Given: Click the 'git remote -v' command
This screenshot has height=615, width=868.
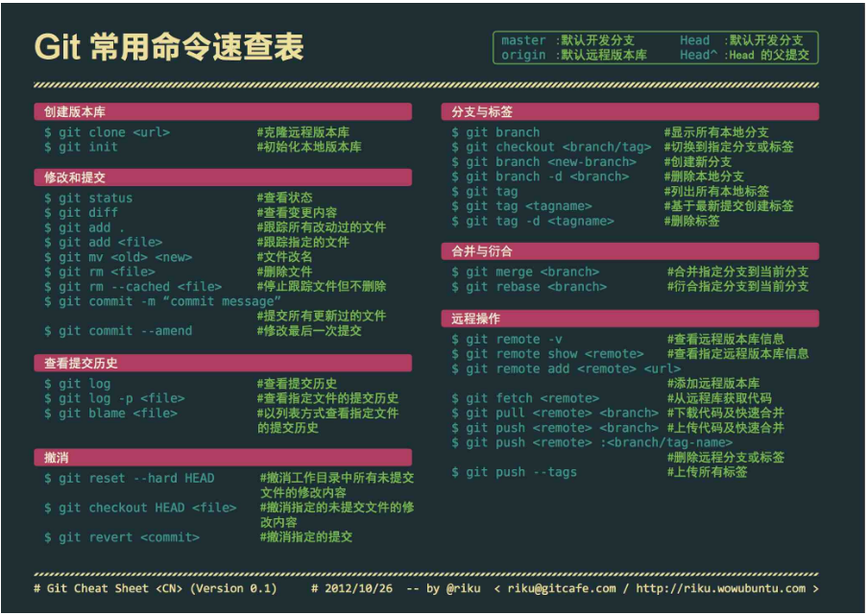Looking at the screenshot, I should pyautogui.click(x=507, y=340).
